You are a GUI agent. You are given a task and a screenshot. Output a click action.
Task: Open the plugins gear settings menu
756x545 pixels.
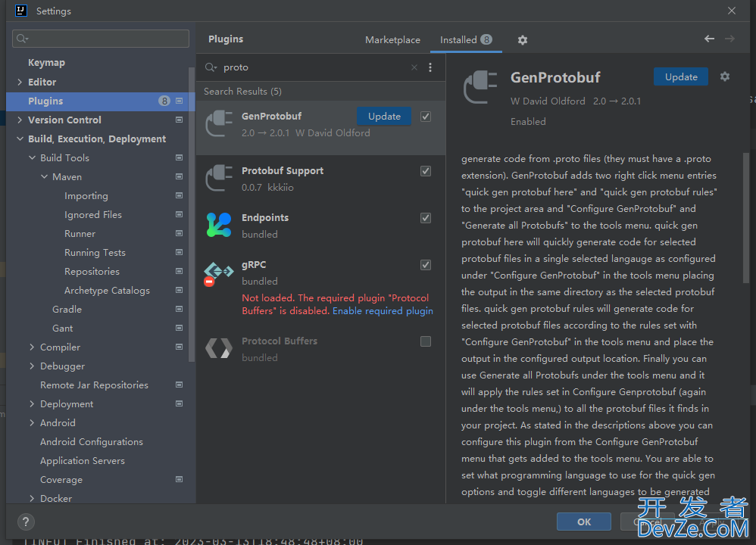coord(522,40)
